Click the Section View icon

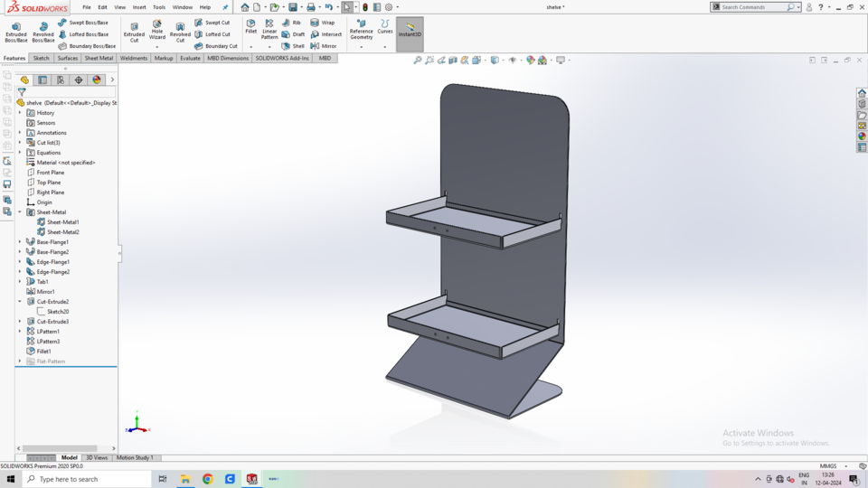tap(453, 61)
